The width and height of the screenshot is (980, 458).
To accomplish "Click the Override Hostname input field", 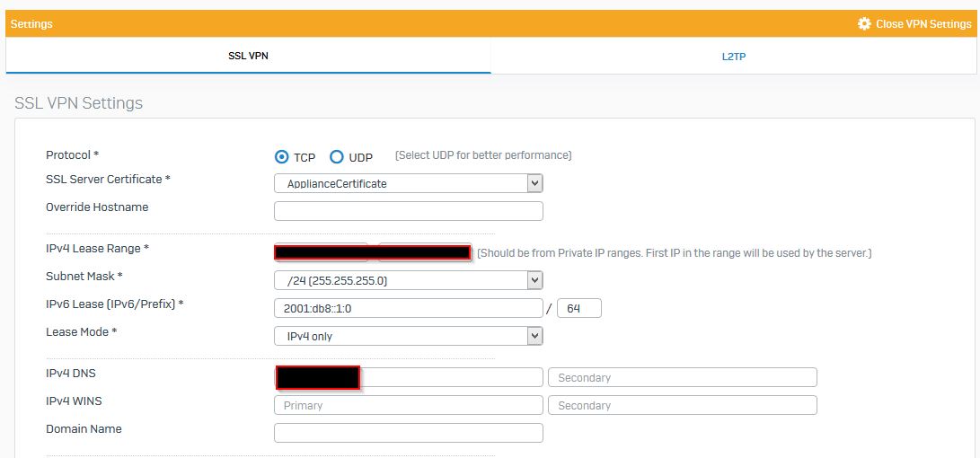I will click(409, 211).
